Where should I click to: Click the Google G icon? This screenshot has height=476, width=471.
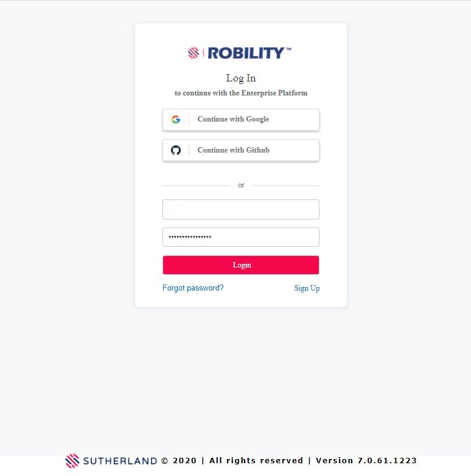[176, 120]
